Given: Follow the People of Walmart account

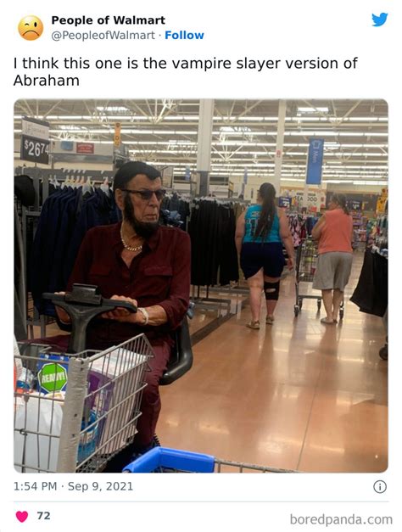Looking at the screenshot, I should pos(184,36).
